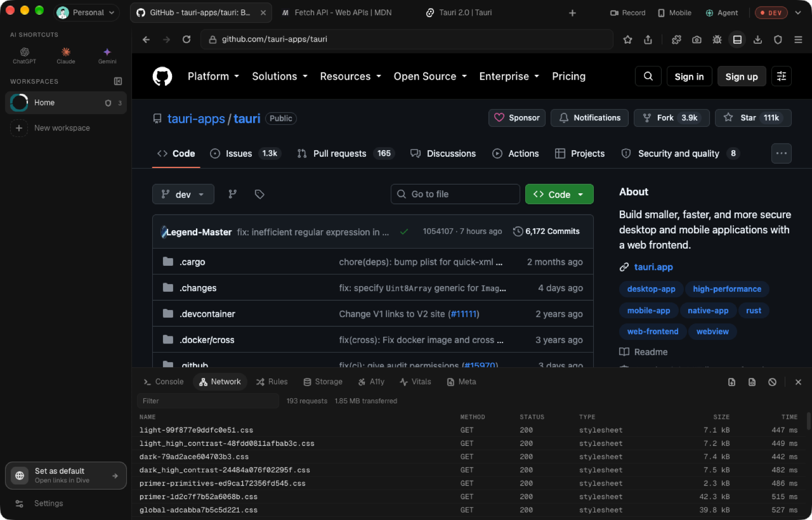Click the second document icon in devtools
This screenshot has height=520, width=812.
pyautogui.click(x=752, y=382)
